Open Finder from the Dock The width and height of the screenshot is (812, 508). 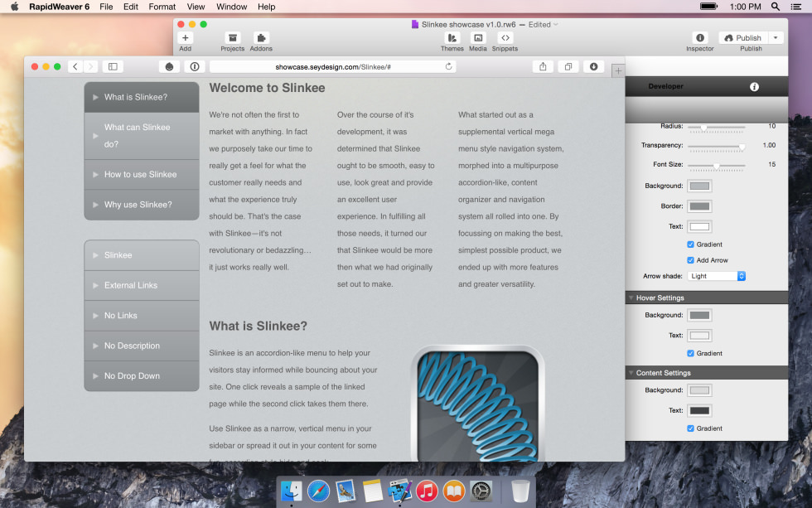[x=292, y=491]
